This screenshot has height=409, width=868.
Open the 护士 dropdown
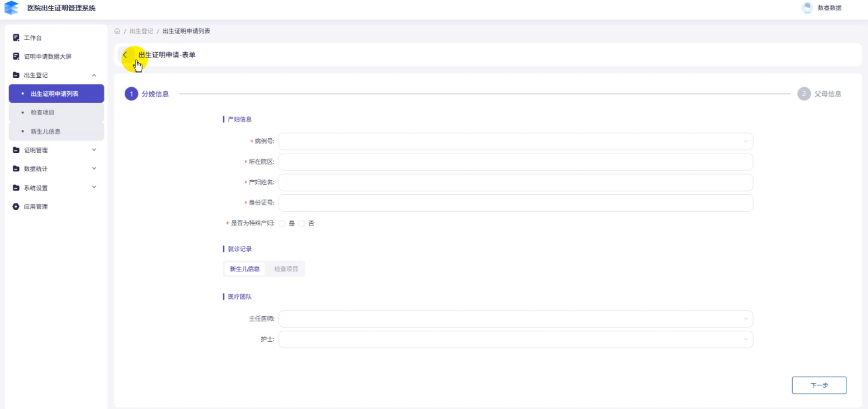point(516,339)
